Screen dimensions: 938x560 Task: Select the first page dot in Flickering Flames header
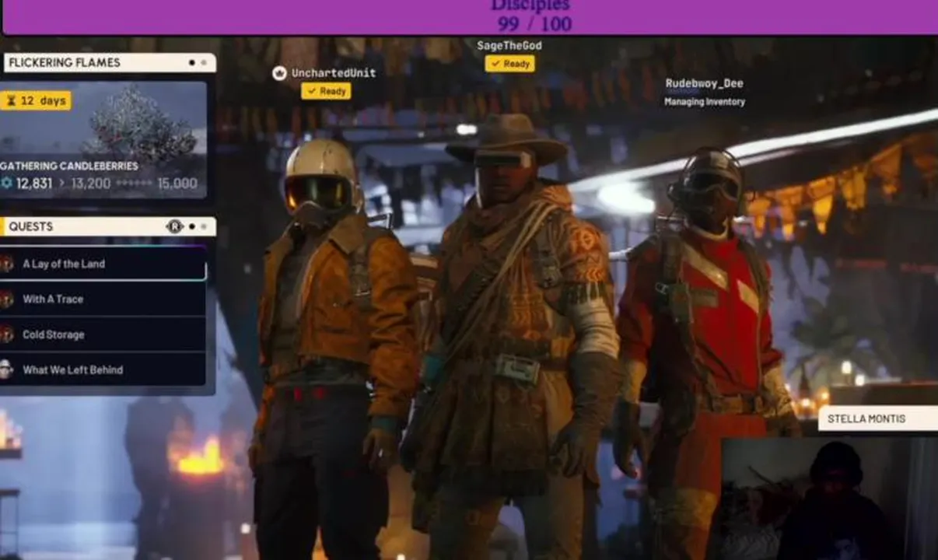(192, 62)
